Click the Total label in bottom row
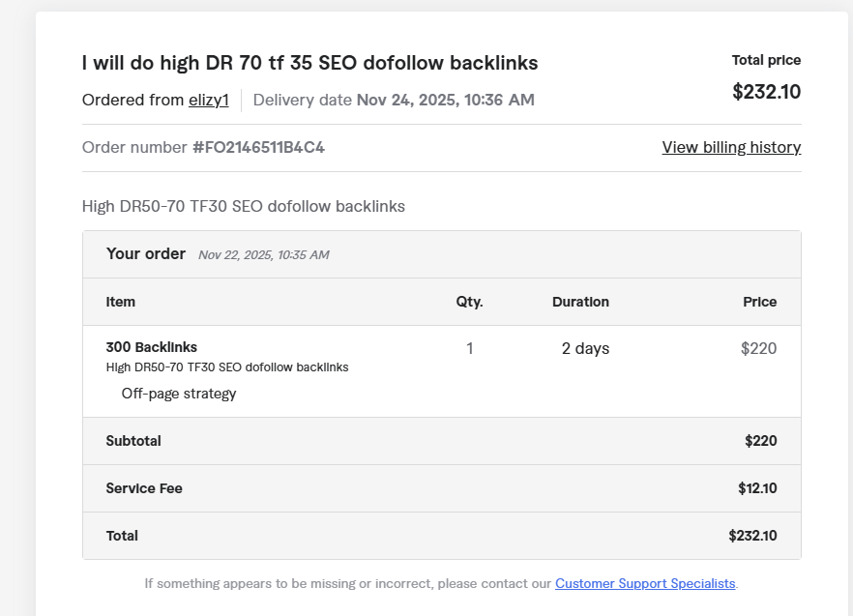Viewport: 853px width, 616px height. click(122, 536)
